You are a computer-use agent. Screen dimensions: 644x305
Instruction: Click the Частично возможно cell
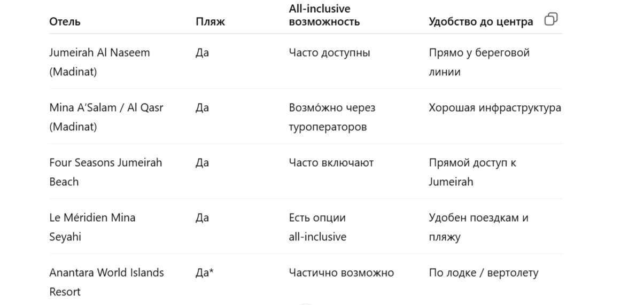tap(341, 273)
